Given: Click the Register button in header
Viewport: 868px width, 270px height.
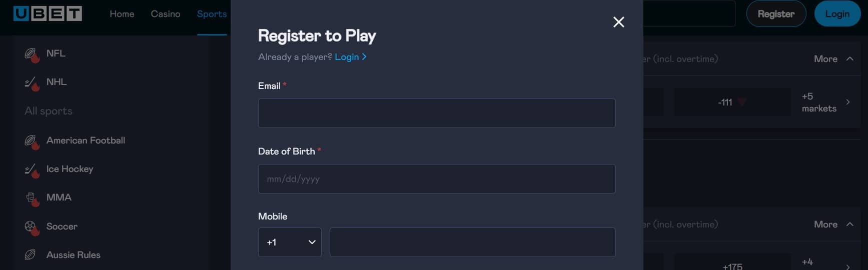Looking at the screenshot, I should pyautogui.click(x=776, y=14).
